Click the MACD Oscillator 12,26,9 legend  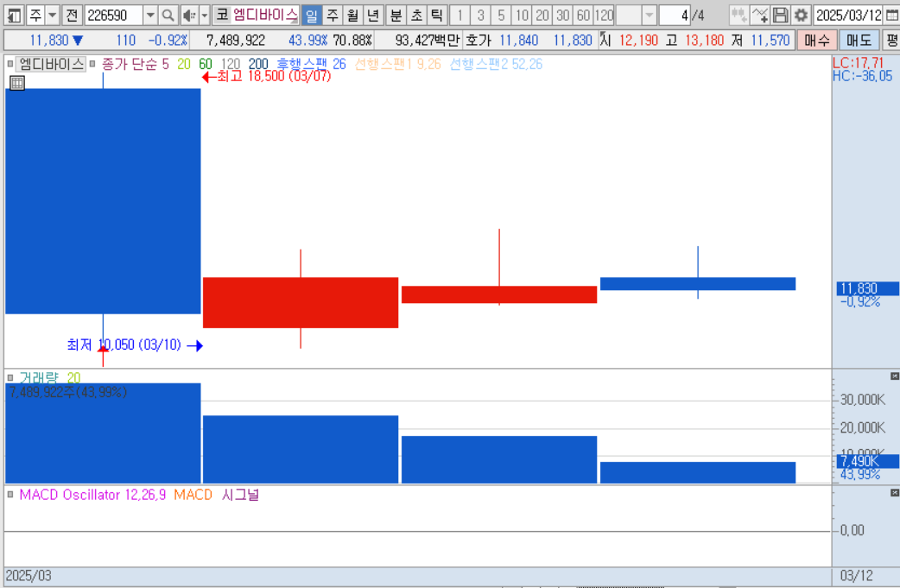[x=92, y=495]
